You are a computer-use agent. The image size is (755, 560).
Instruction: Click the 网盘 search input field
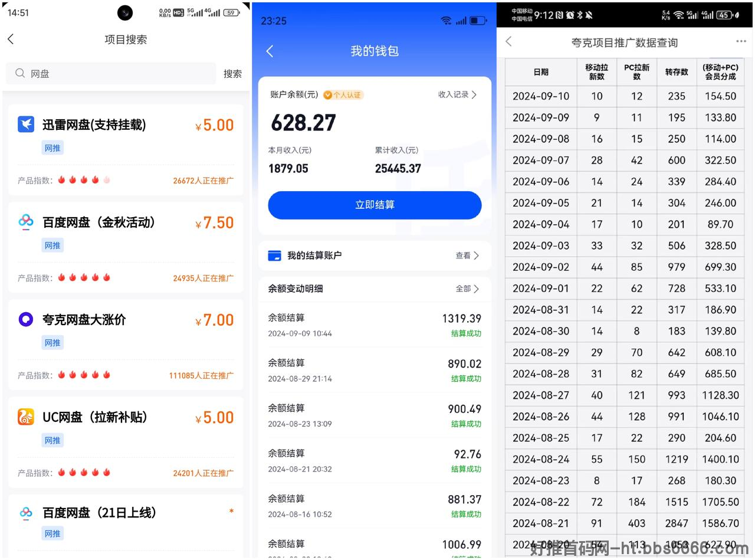pos(111,73)
